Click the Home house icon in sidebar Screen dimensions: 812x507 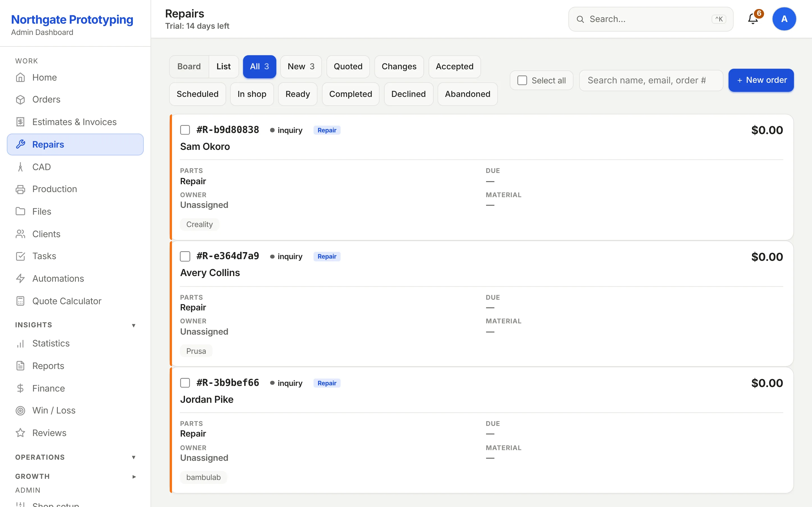point(21,77)
